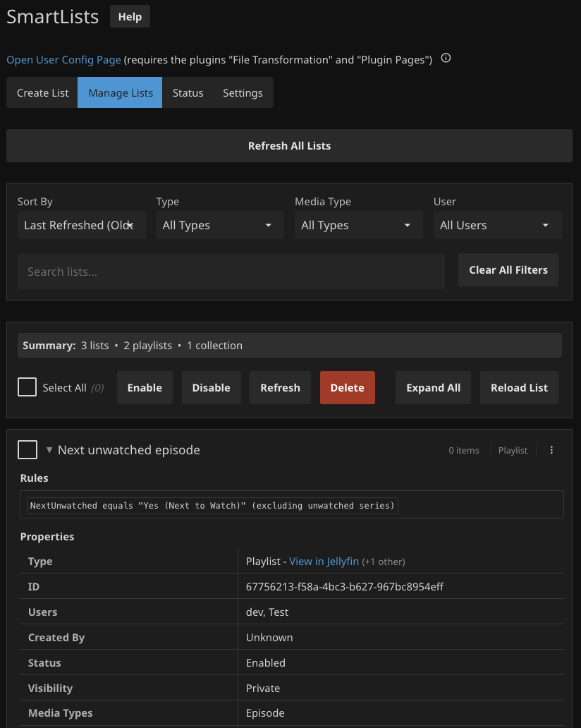
Task: Click the 'dev, Test' users value
Action: coord(267,612)
